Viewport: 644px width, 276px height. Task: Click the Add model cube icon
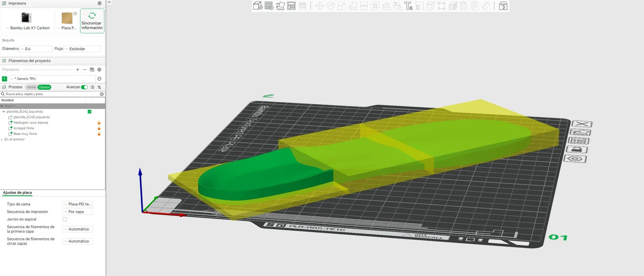(x=258, y=6)
